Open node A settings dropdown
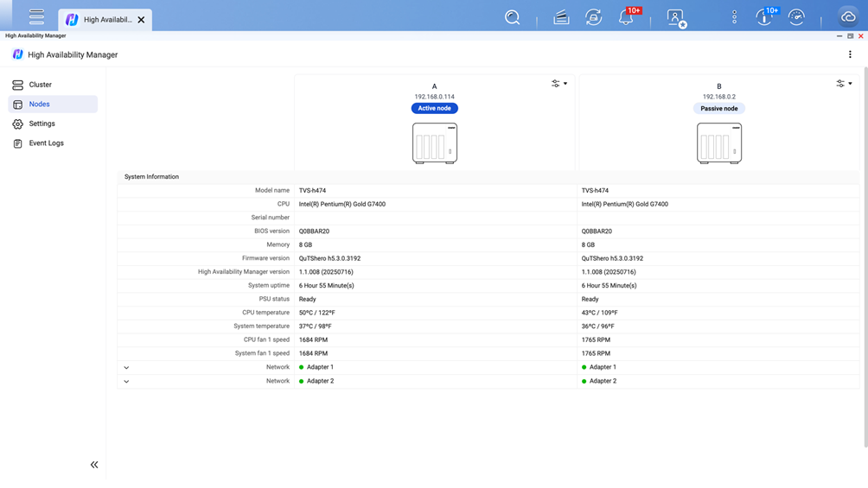 (x=559, y=84)
